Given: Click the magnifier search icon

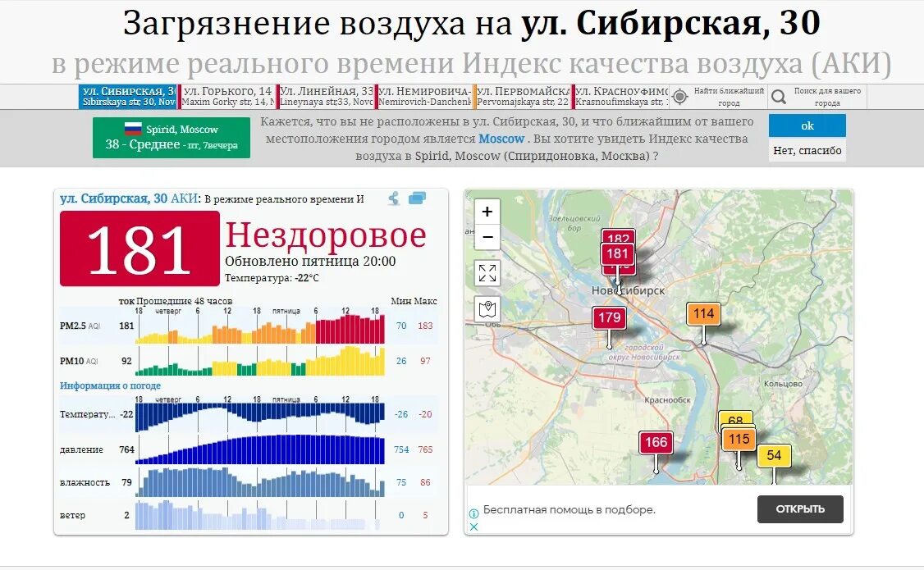Looking at the screenshot, I should (x=779, y=97).
